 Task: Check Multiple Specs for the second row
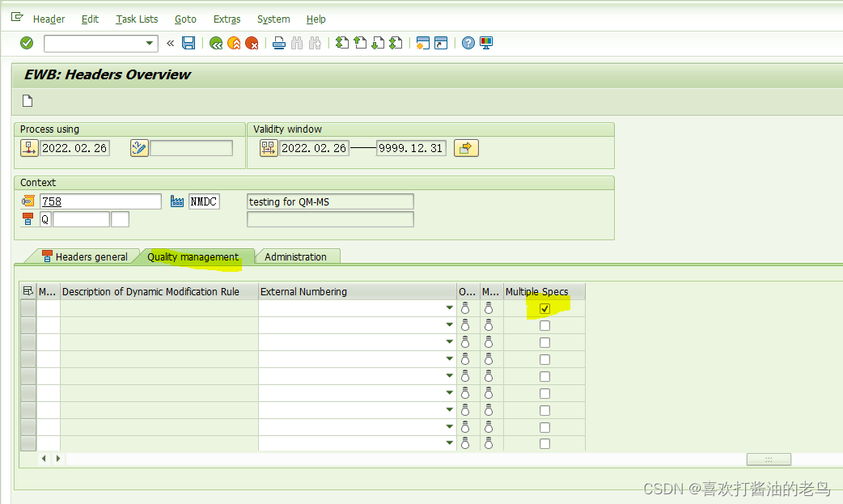coord(544,324)
